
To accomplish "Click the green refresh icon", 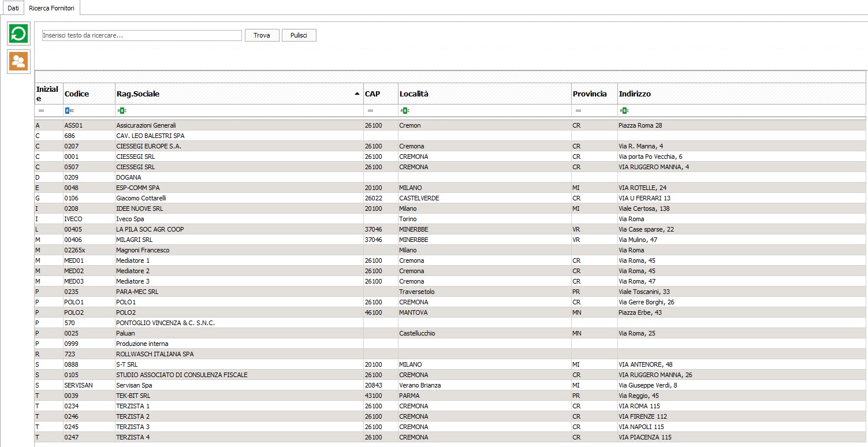I will (x=18, y=34).
